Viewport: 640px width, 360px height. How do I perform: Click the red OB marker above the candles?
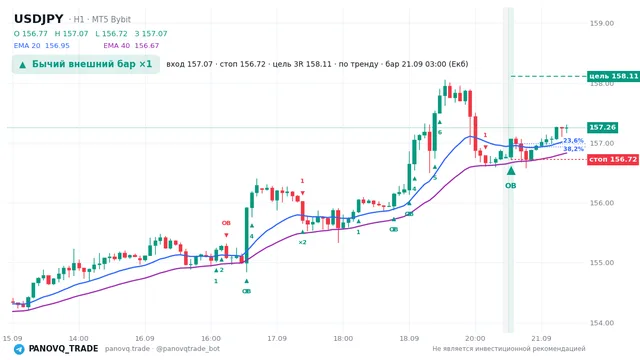coord(226,223)
